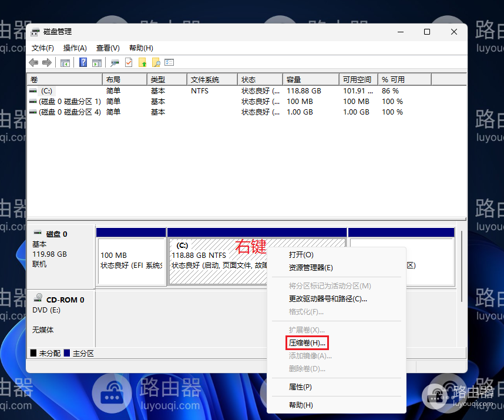Select 压缩卷(H)... in the context menu
This screenshot has height=420, width=504.
tap(337, 343)
